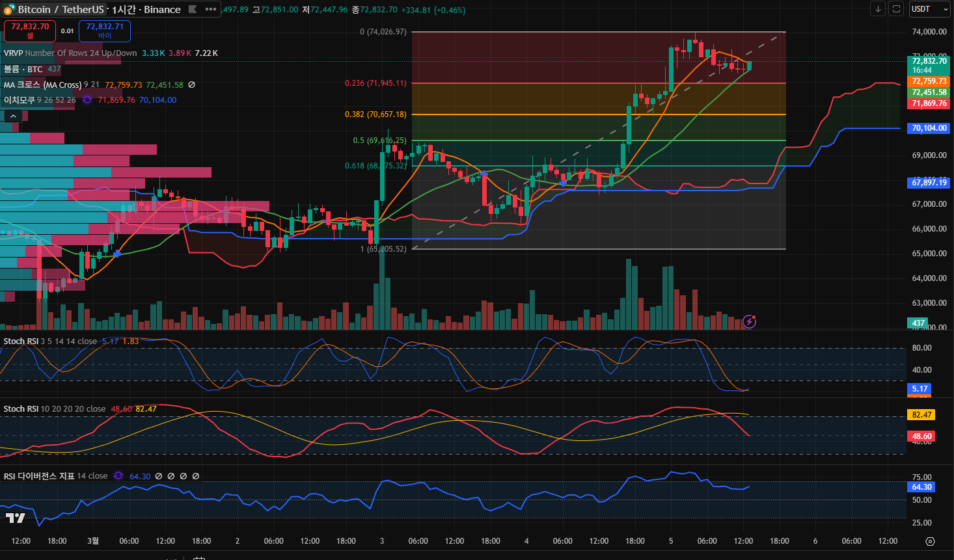Click the down-arrow button beside fullscreen

(878, 9)
